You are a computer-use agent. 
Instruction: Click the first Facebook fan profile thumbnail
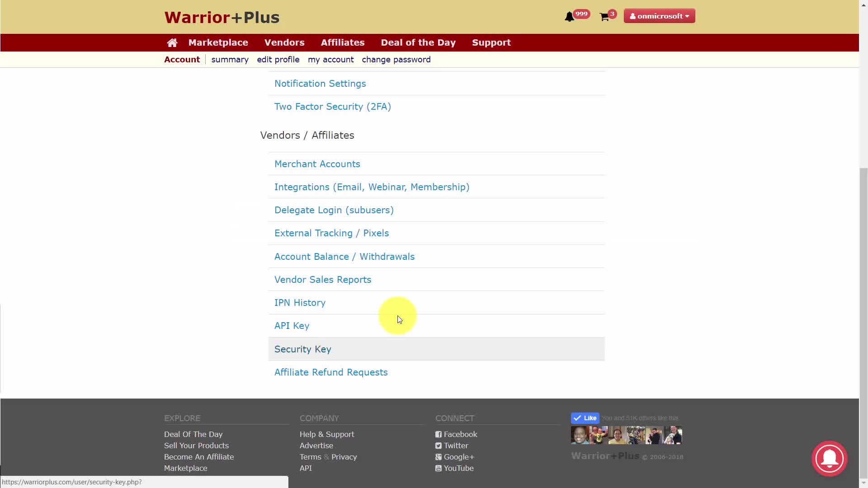580,435
